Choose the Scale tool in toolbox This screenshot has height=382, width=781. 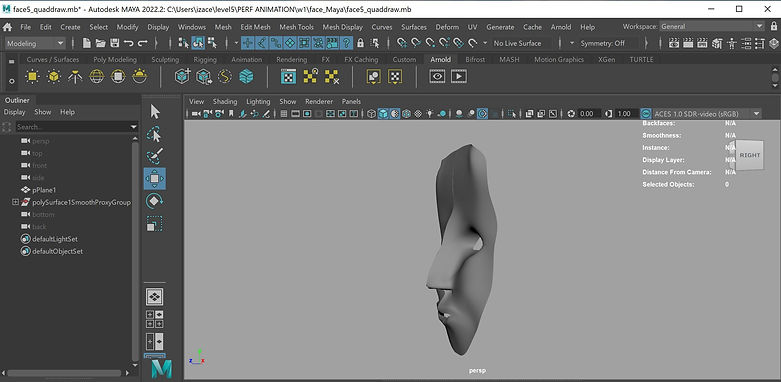tap(154, 224)
